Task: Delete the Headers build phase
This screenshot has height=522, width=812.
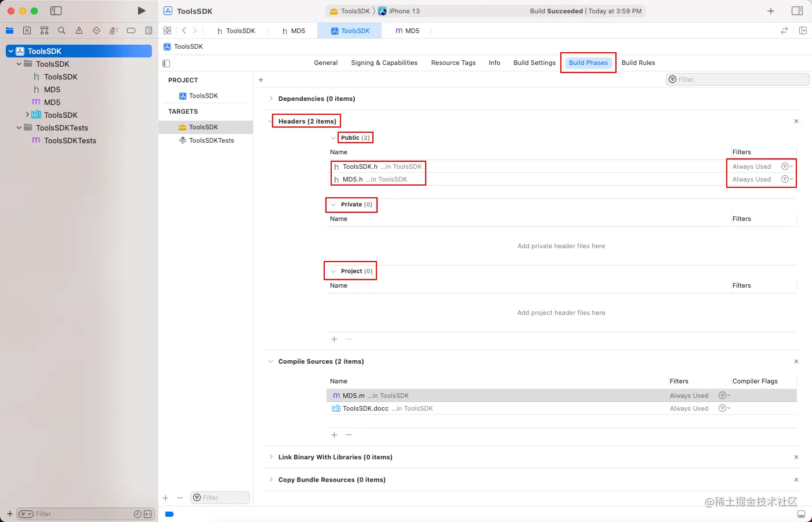Action: (796, 121)
